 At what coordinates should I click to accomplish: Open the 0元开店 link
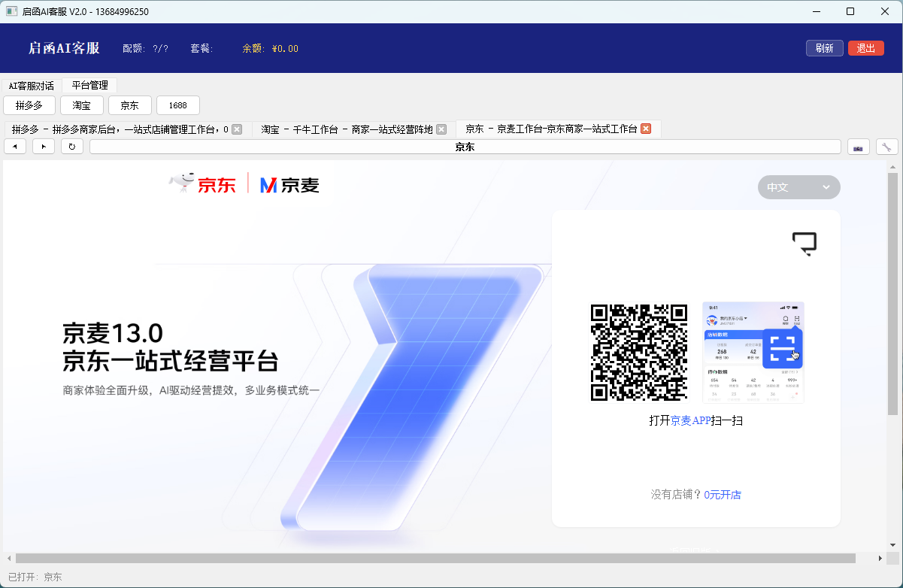[x=723, y=495]
